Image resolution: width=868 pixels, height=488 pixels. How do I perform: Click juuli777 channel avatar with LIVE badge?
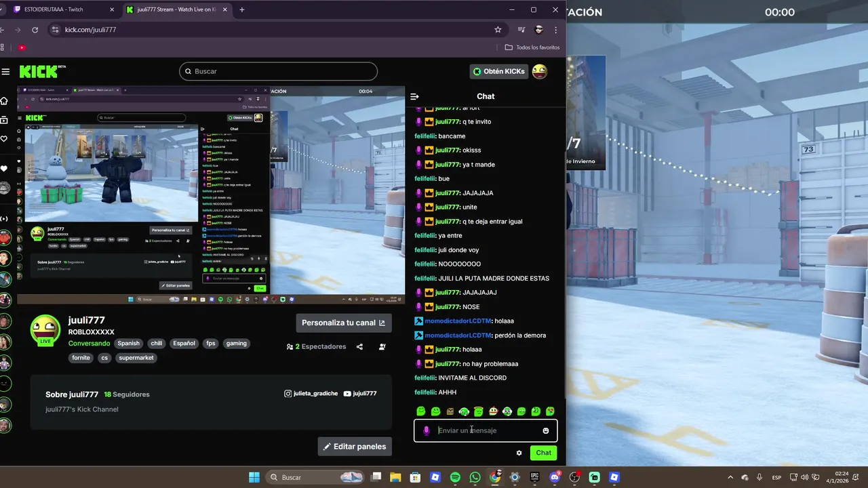click(x=45, y=331)
